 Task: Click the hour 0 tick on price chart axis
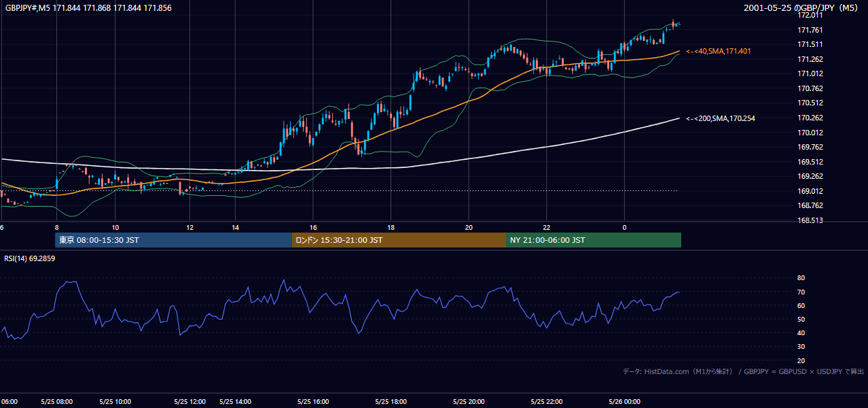point(624,227)
